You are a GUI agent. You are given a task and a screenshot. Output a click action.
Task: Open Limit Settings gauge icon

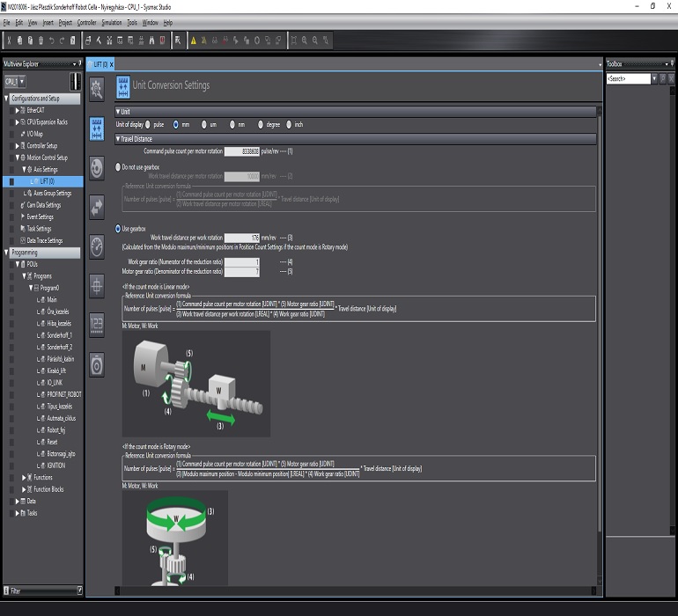coord(97,246)
